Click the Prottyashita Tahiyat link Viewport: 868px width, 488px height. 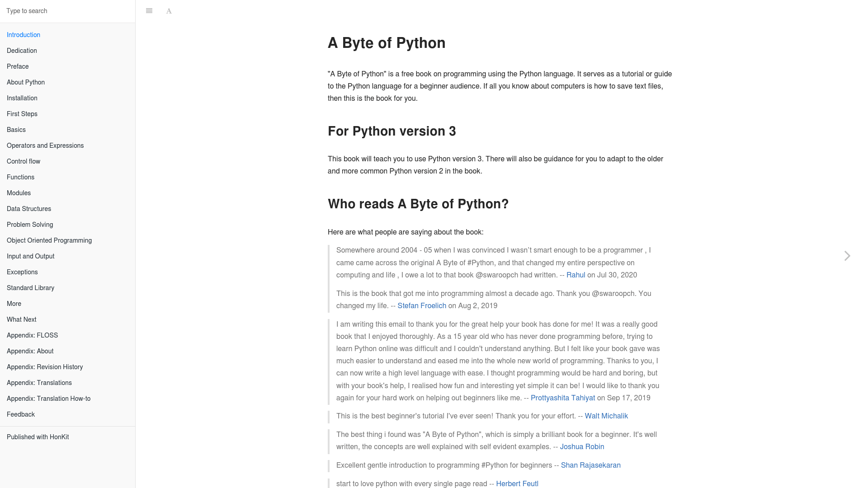[563, 398]
